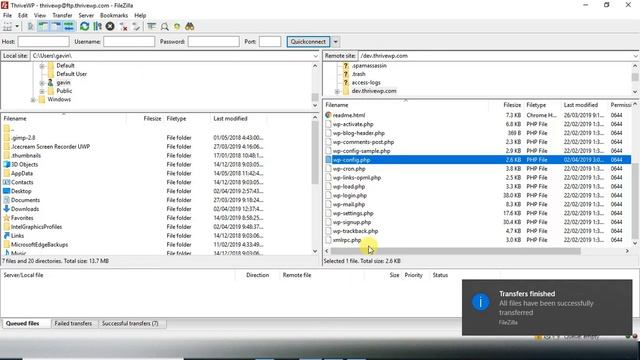640x360 pixels.
Task: Switch to the Successful transfers (7) tab
Action: [x=130, y=323]
